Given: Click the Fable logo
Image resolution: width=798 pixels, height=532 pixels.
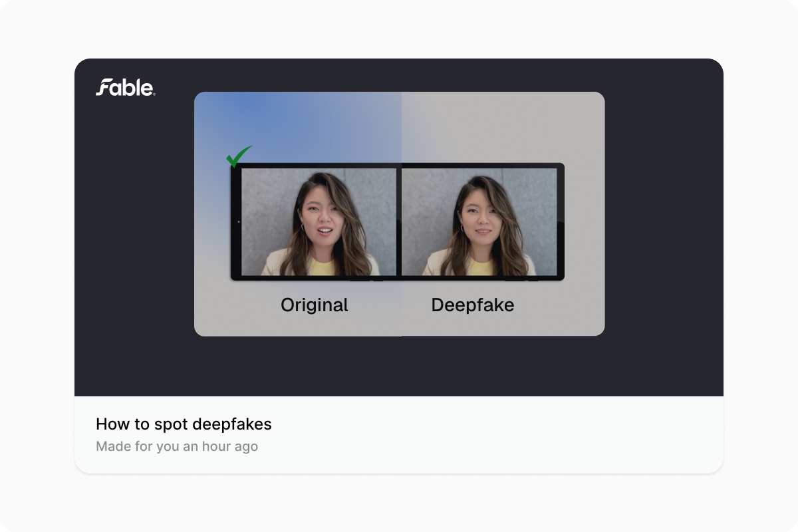Looking at the screenshot, I should (125, 88).
